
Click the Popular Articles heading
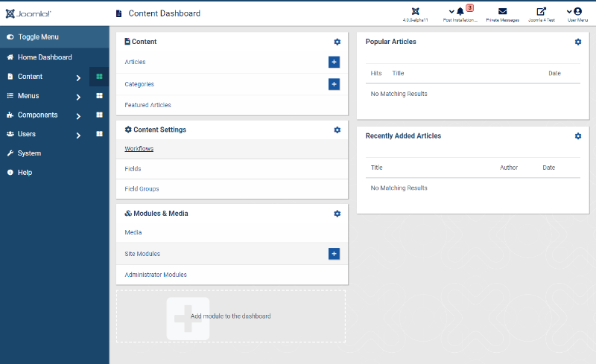tap(390, 42)
